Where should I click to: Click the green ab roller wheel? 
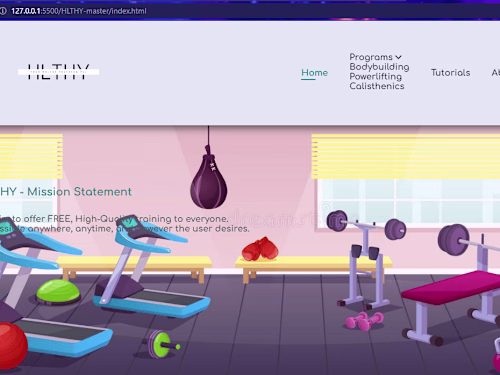click(x=163, y=344)
